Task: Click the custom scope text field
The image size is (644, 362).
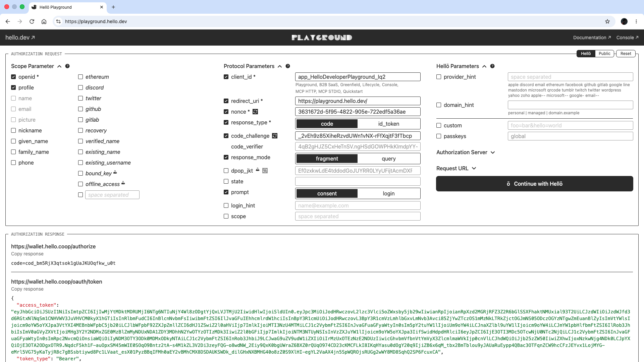Action: (112, 195)
